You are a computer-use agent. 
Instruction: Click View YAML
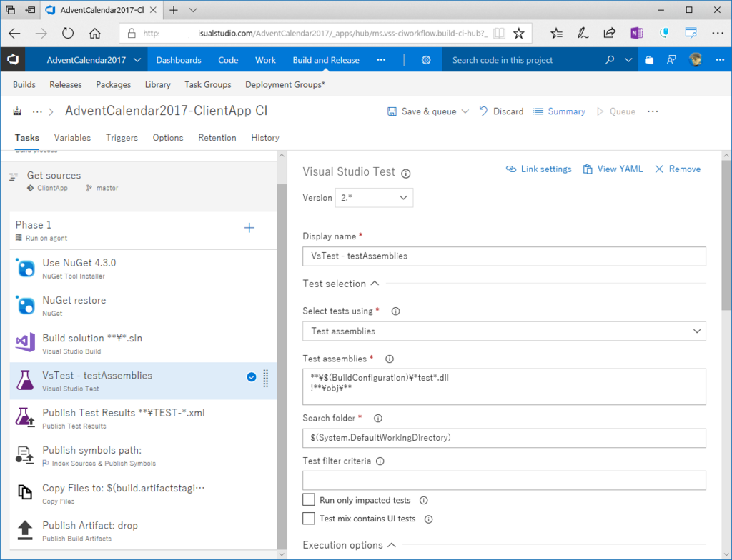613,169
